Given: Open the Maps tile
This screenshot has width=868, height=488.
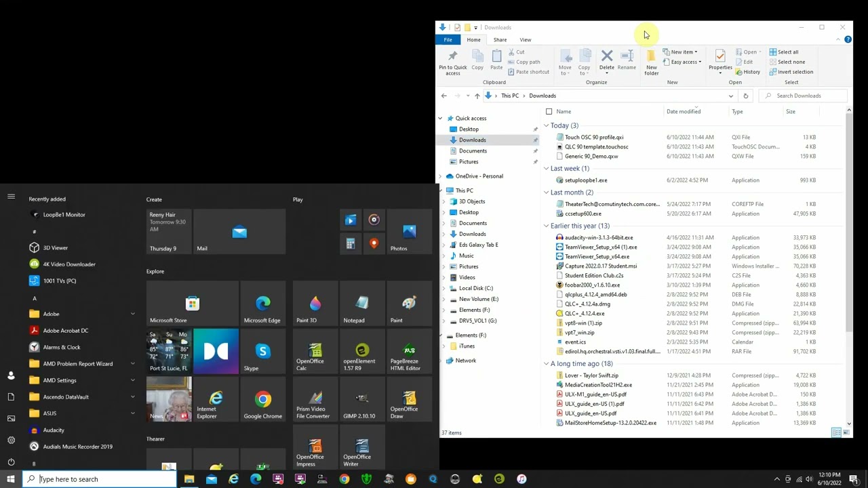Looking at the screenshot, I should pyautogui.click(x=374, y=243).
